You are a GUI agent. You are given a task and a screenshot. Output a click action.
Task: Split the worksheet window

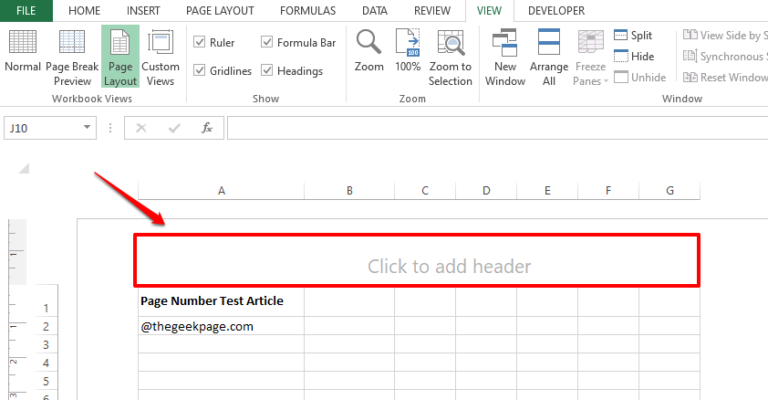point(633,35)
